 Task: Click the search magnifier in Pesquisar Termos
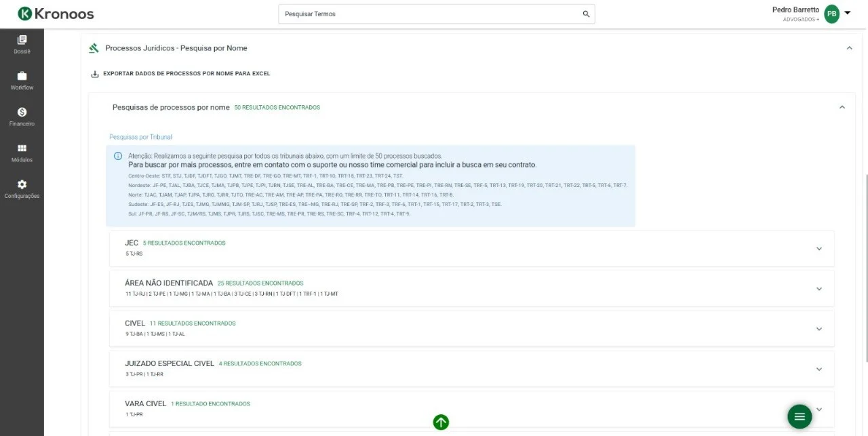(585, 14)
